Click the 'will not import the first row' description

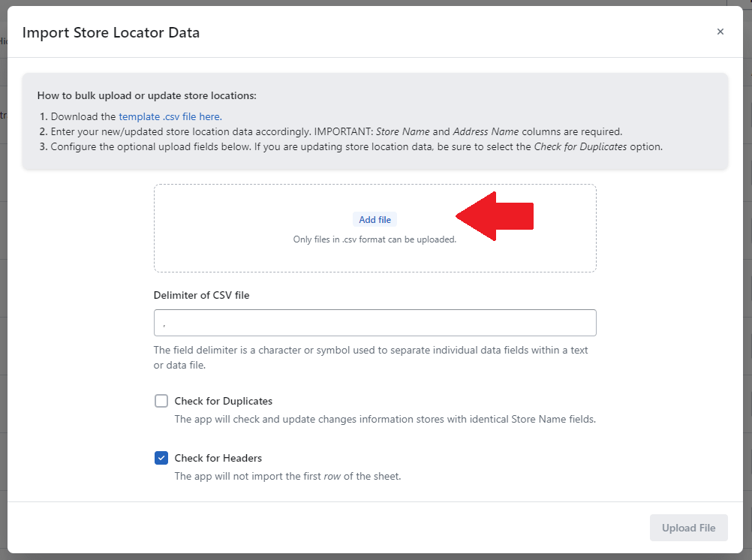287,476
